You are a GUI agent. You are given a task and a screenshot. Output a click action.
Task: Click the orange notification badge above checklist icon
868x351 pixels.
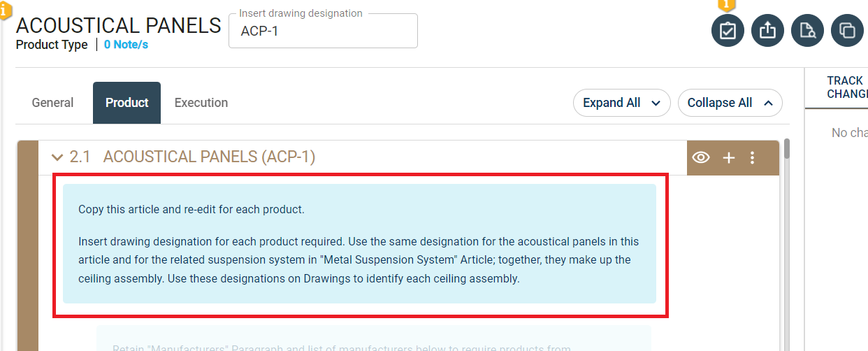[727, 3]
